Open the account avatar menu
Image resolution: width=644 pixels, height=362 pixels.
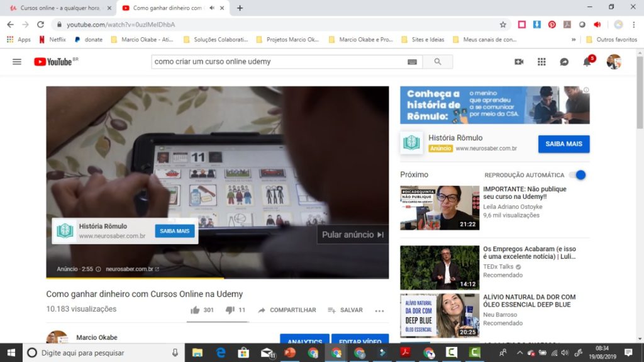[x=614, y=62]
